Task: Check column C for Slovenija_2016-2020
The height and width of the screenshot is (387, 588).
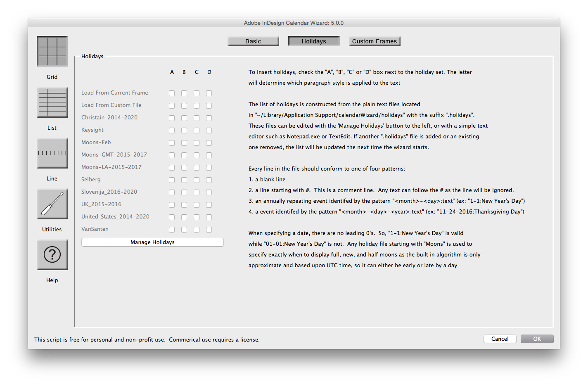Action: pos(197,192)
